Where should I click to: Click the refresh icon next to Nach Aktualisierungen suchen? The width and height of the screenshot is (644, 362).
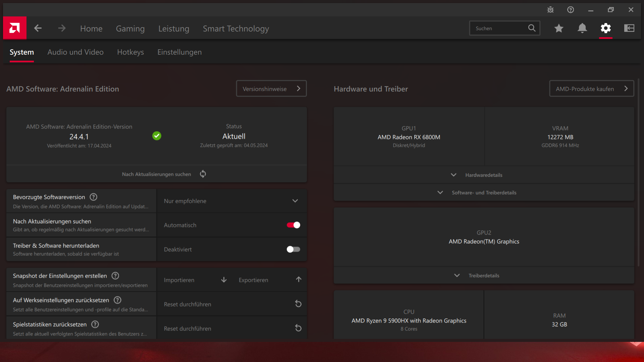[x=203, y=174]
